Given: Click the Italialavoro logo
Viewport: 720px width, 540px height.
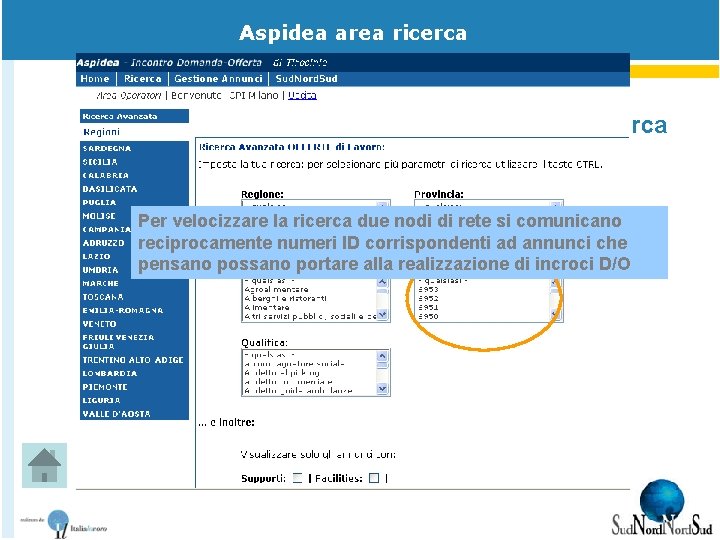Looking at the screenshot, I should pos(64,524).
